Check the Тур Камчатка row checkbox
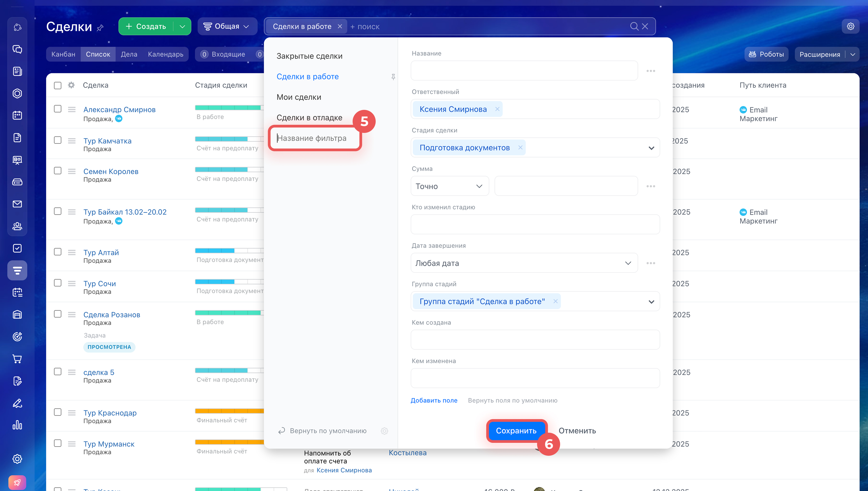 click(x=58, y=140)
